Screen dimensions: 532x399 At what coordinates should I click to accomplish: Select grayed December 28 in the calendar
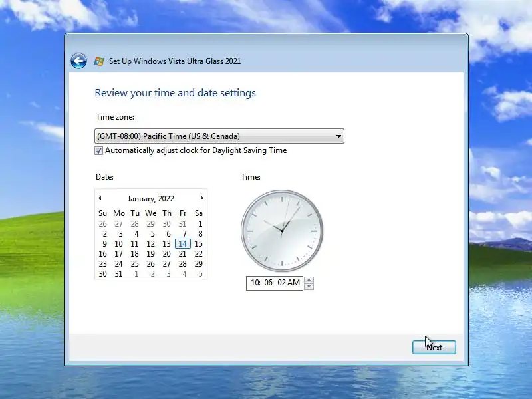point(135,224)
